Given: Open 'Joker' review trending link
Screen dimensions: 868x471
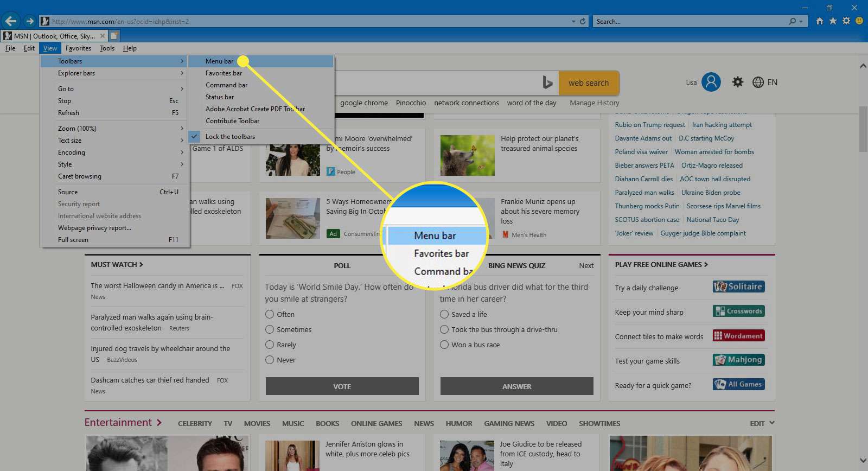Looking at the screenshot, I should pyautogui.click(x=634, y=233).
